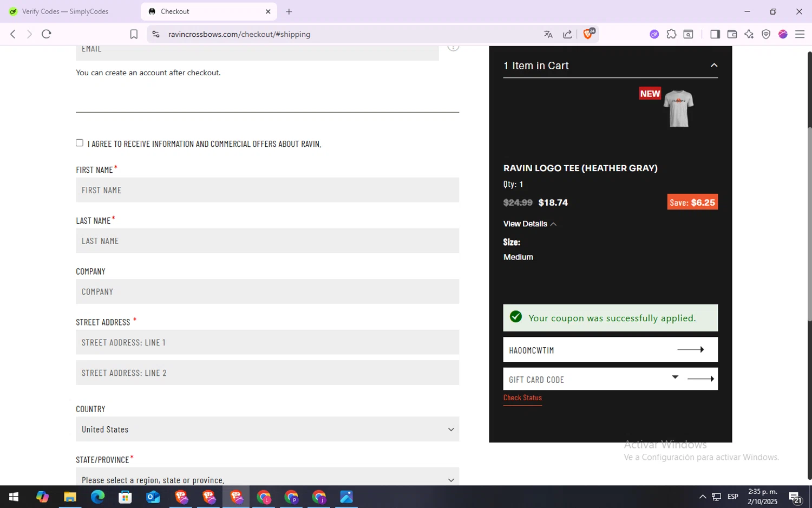Click the translate page icon

[548, 34]
